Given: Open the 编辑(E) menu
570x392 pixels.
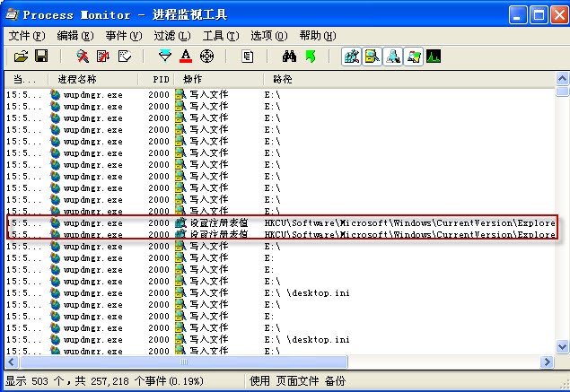Looking at the screenshot, I should pyautogui.click(x=75, y=36).
